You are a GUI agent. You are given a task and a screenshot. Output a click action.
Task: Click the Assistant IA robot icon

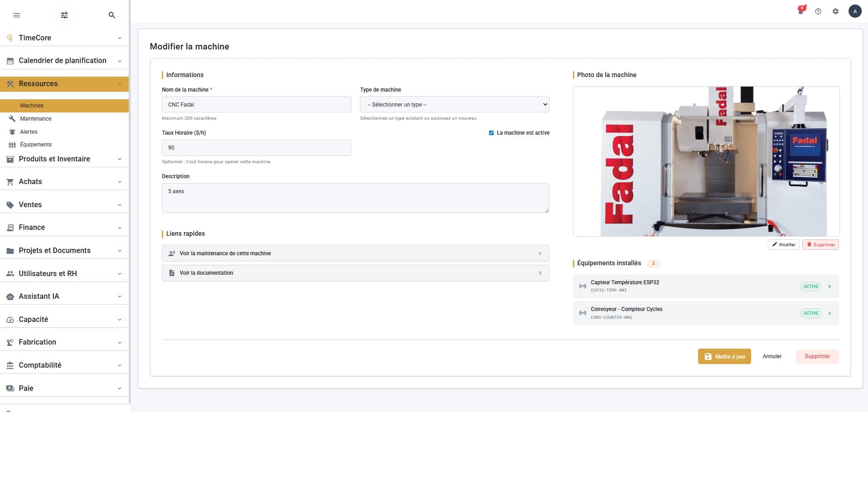[x=10, y=296]
